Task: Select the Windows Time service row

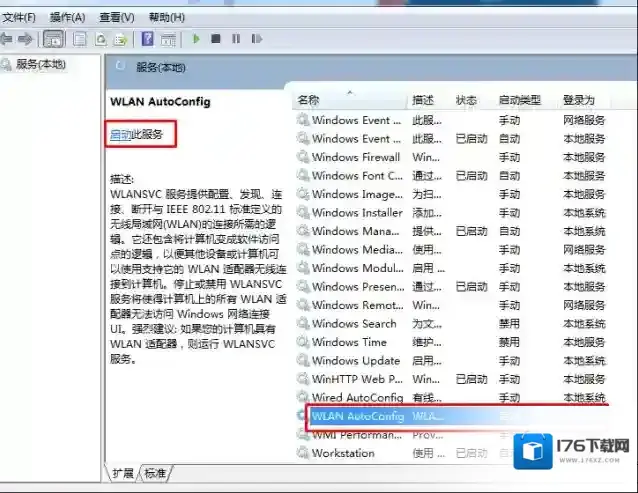Action: tap(452, 342)
